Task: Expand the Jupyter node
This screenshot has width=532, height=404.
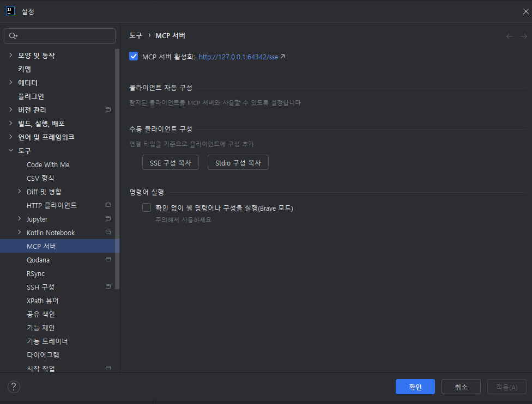Action: pyautogui.click(x=19, y=219)
